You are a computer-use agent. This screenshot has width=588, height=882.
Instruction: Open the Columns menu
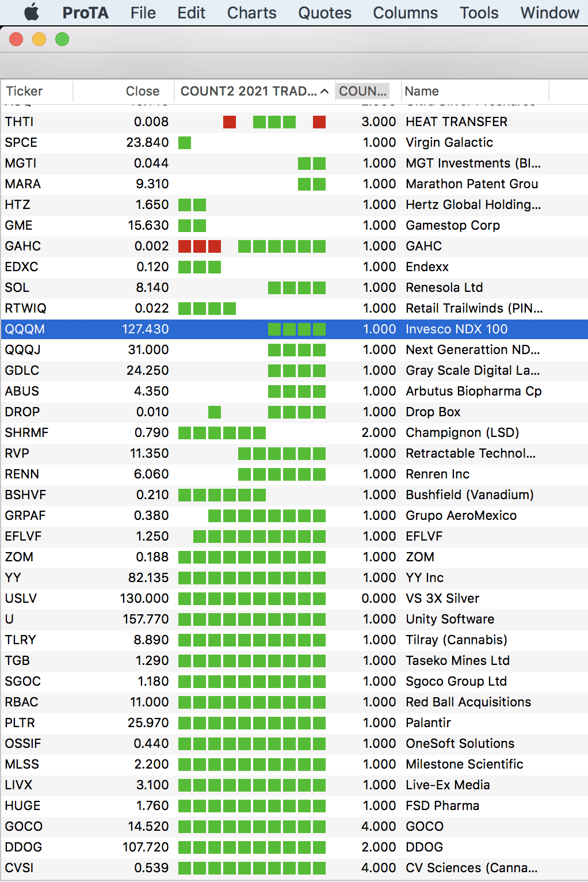[x=405, y=13]
